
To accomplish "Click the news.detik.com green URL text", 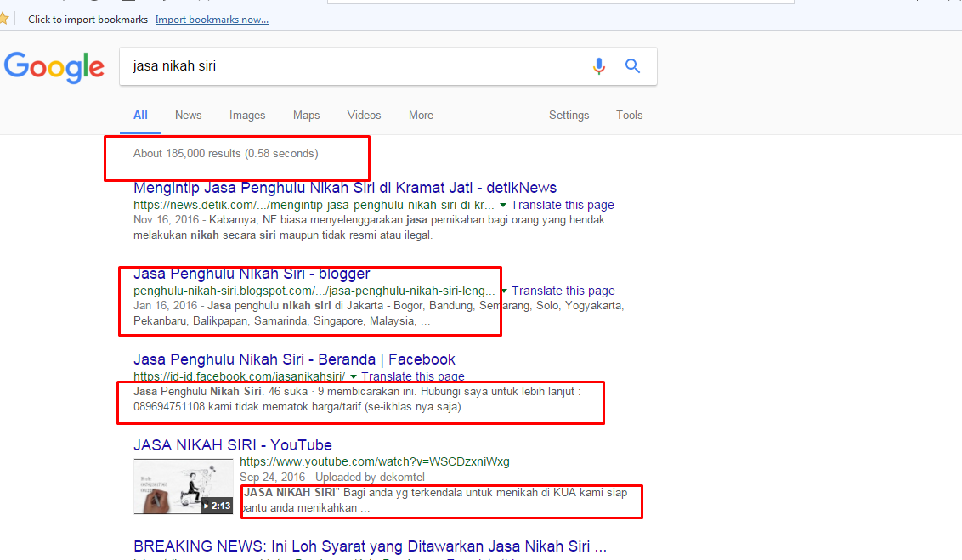I will pyautogui.click(x=314, y=205).
